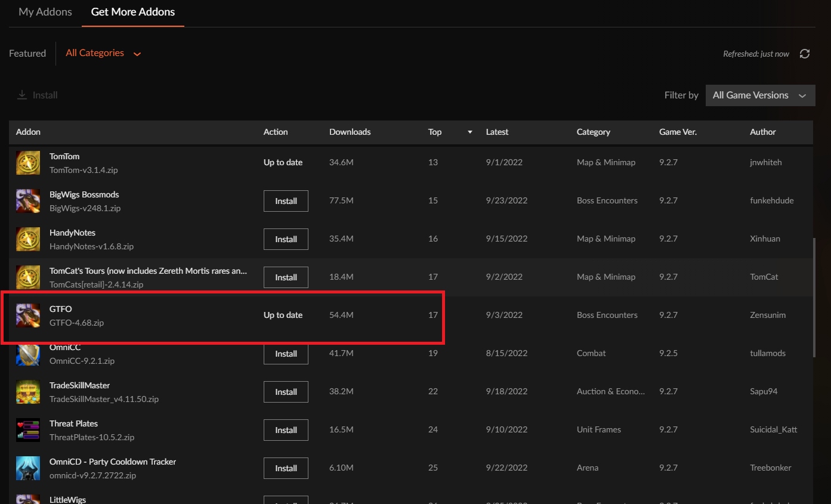
Task: Click the Refreshed: just now text
Action: click(x=756, y=54)
